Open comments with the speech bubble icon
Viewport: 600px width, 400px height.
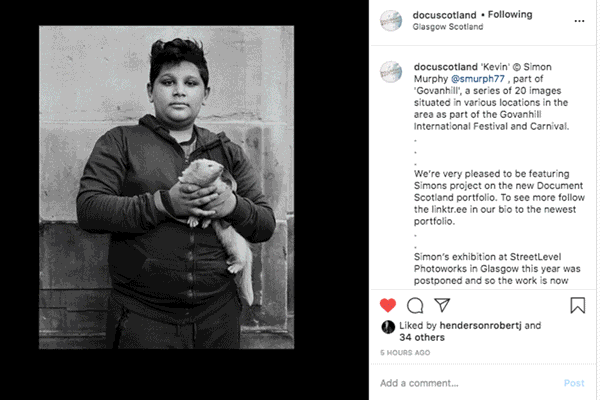click(415, 305)
